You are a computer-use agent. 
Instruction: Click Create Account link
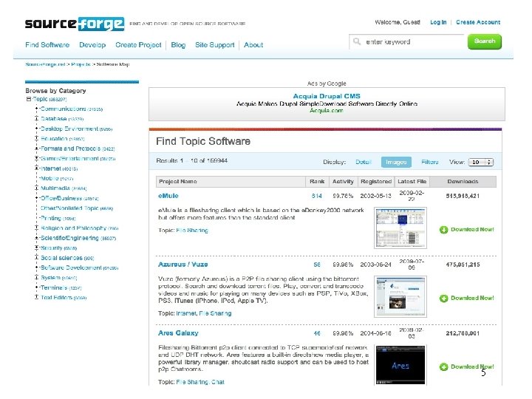coord(478,22)
